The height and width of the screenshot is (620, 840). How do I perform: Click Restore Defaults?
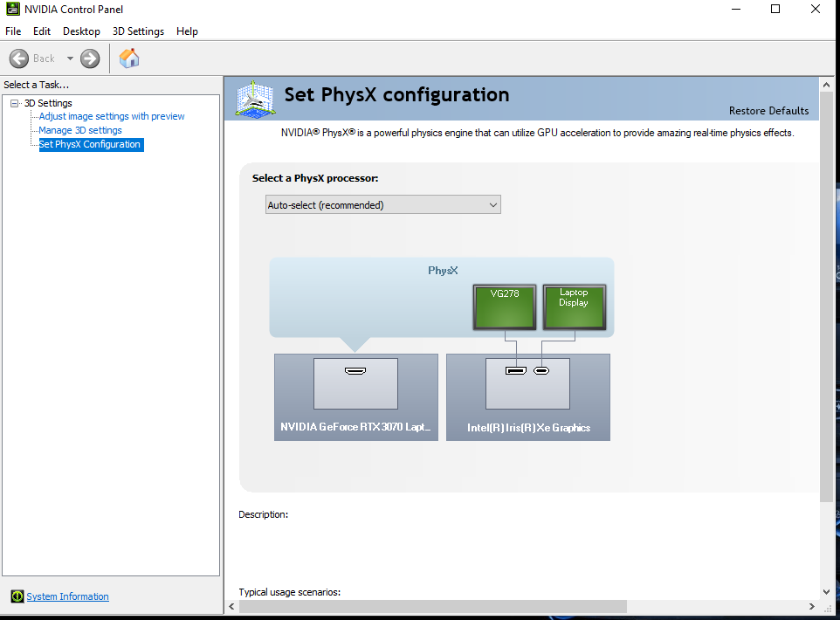click(768, 111)
